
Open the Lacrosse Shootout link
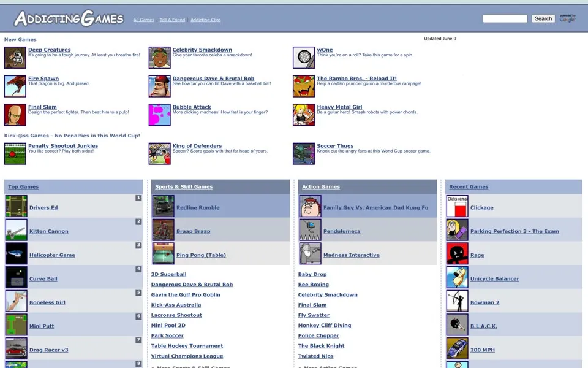[x=176, y=315]
